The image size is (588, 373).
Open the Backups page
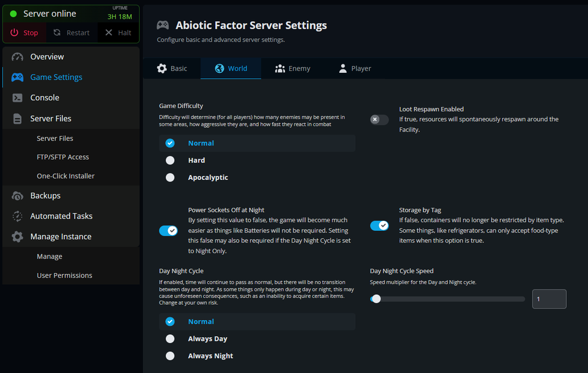pyautogui.click(x=71, y=196)
